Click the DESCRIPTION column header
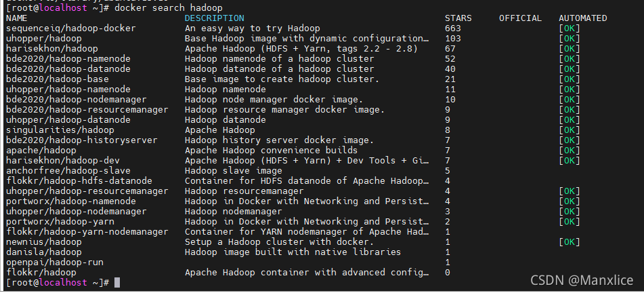Image resolution: width=644 pixels, height=293 pixels. tap(215, 18)
